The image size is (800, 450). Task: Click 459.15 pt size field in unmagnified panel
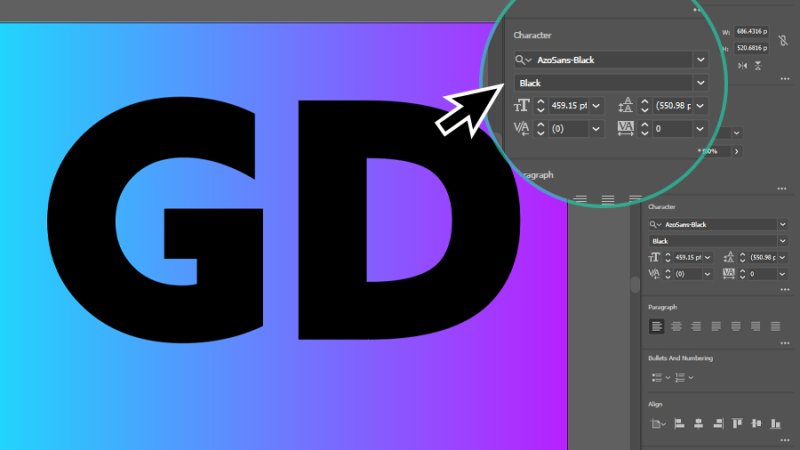[x=688, y=258]
